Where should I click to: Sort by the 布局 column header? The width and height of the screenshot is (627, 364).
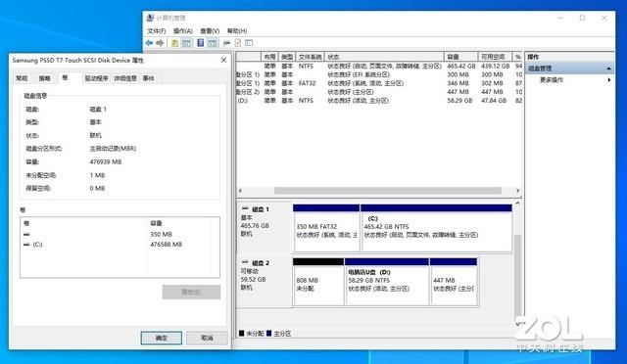(269, 57)
